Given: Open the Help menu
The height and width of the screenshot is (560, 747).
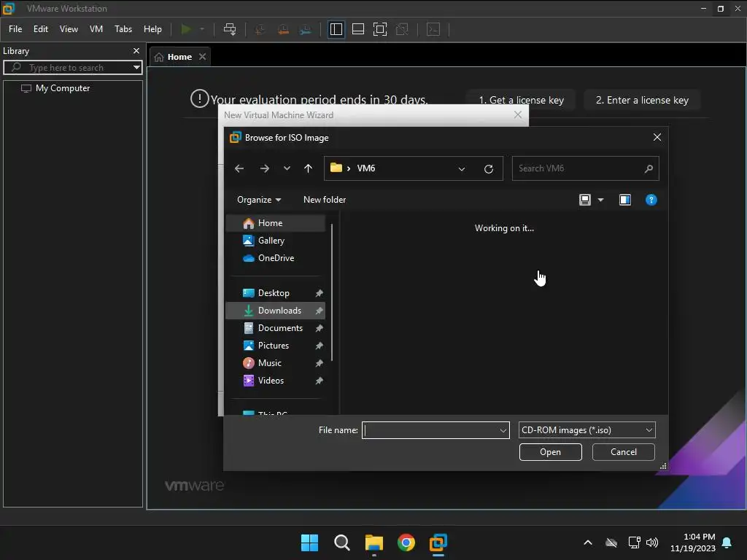Looking at the screenshot, I should pyautogui.click(x=152, y=29).
